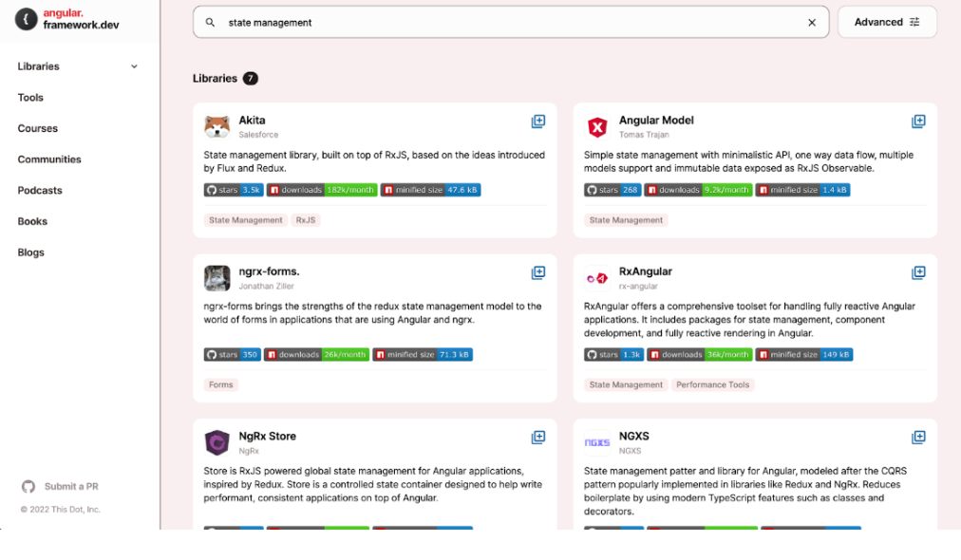Select the RxJS tag on Akita
Viewport: 961px width, 560px height.
(305, 220)
